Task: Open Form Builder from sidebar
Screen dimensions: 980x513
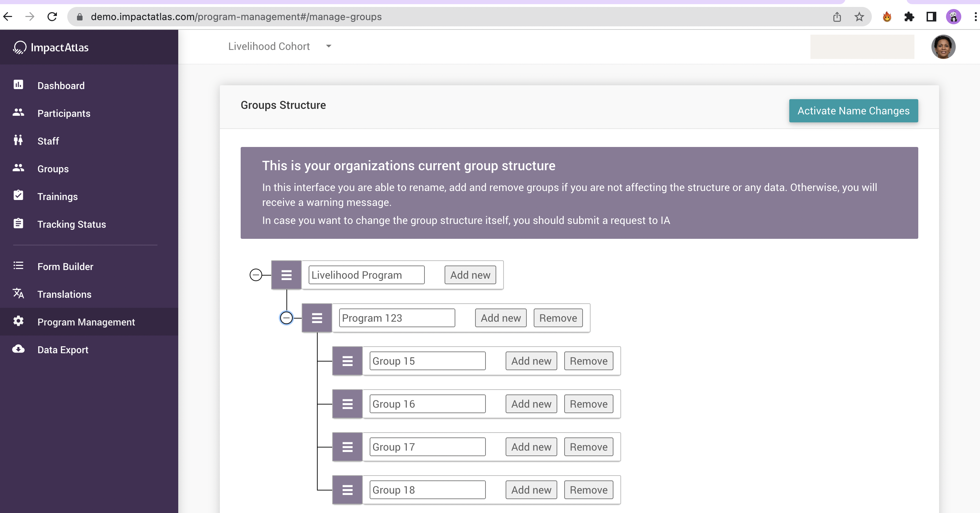Action: tap(65, 266)
